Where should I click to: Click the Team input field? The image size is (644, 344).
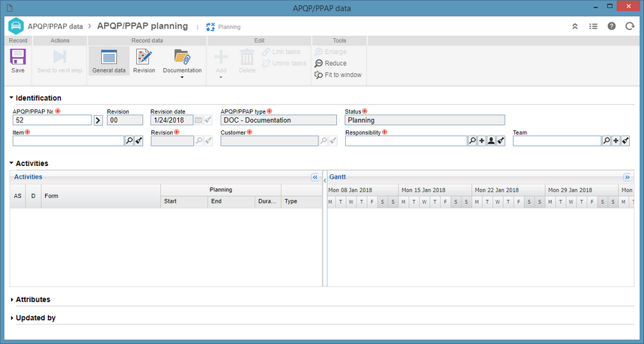(x=557, y=141)
